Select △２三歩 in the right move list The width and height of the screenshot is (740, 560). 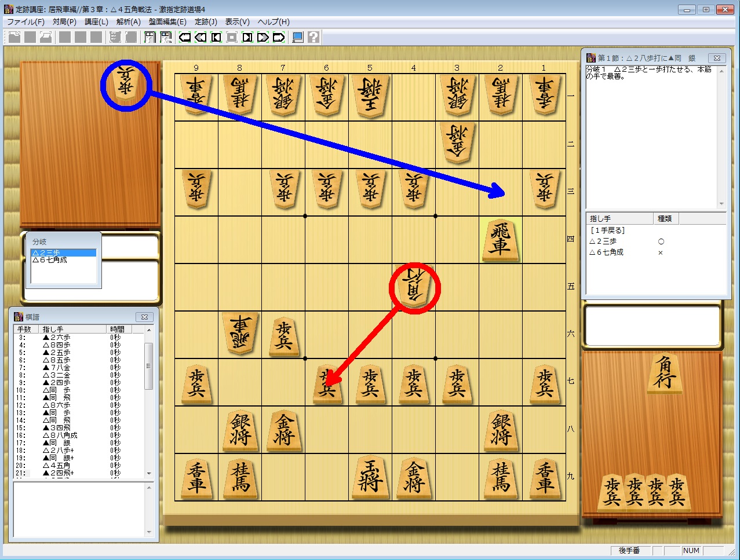603,241
